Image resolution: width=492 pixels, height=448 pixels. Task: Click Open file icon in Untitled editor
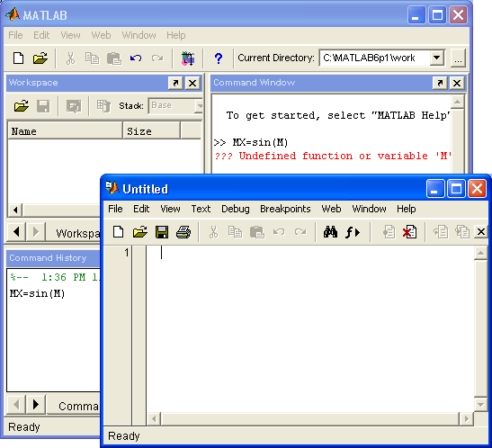click(140, 232)
